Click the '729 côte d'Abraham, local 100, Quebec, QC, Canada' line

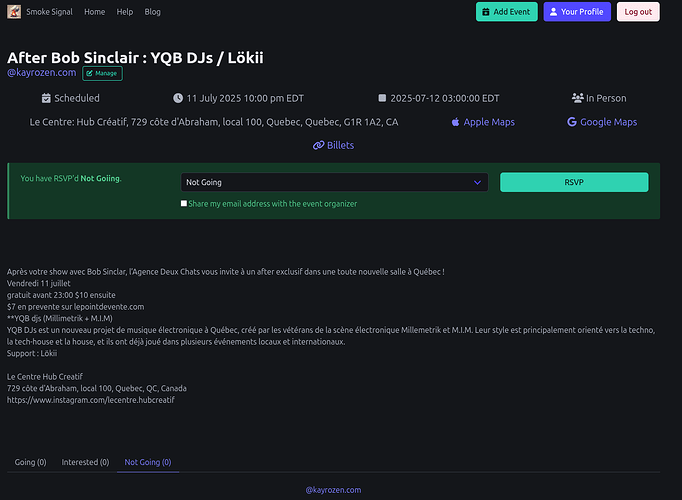click(97, 388)
